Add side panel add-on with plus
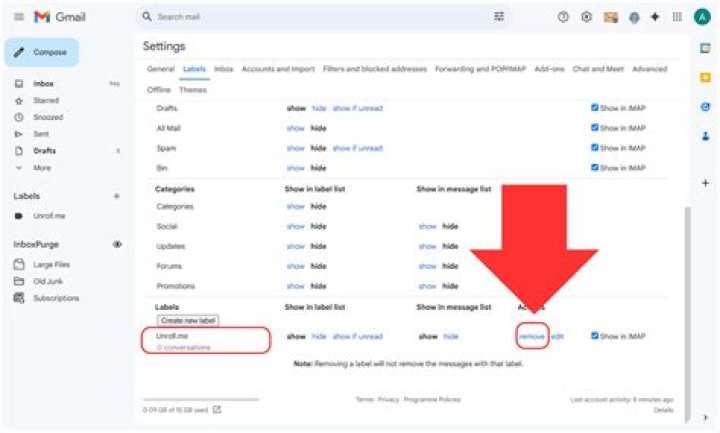720x433 pixels. click(x=705, y=183)
